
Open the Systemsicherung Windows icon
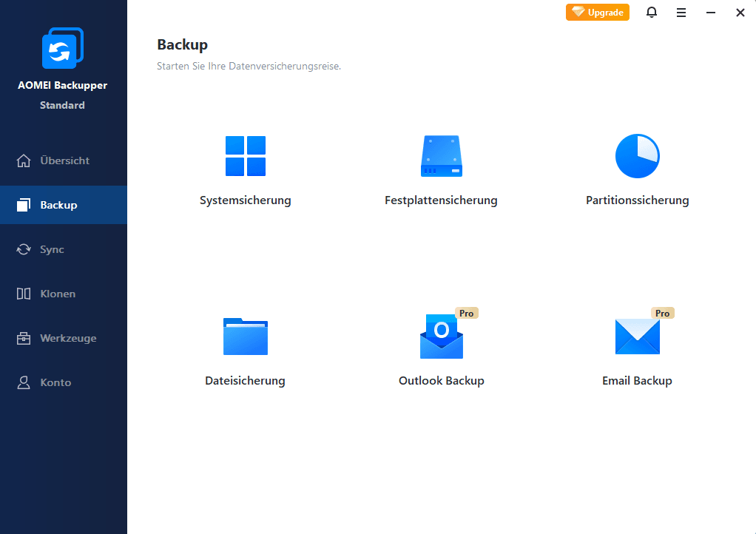point(245,156)
